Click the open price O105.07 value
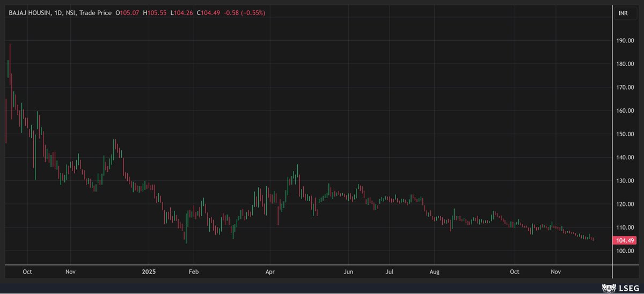644x294 pixels. pos(127,12)
